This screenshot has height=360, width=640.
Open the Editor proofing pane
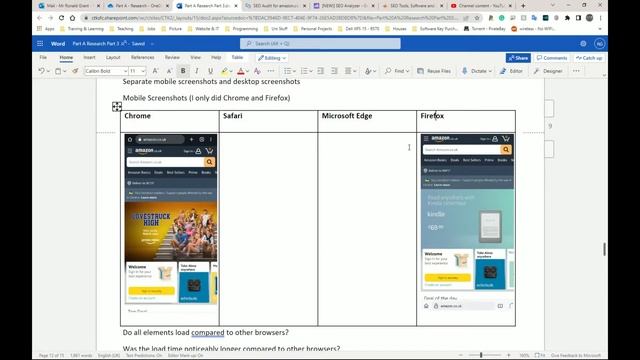click(x=511, y=71)
